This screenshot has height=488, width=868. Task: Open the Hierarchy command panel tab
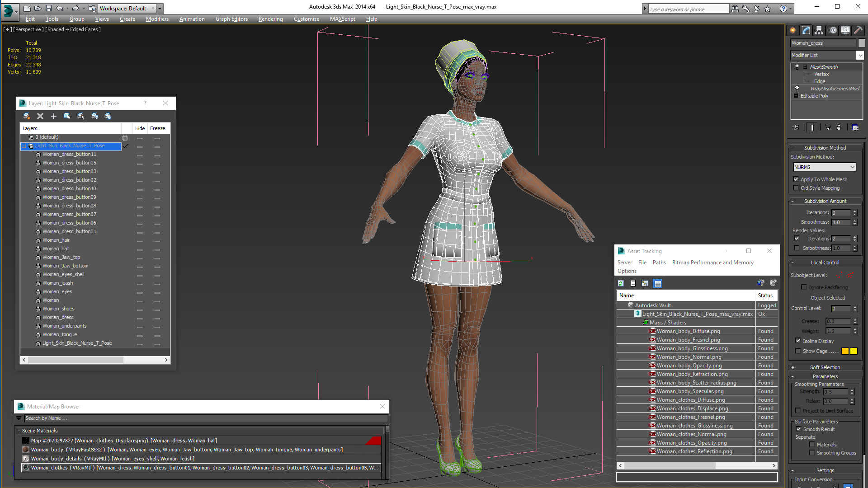[819, 30]
